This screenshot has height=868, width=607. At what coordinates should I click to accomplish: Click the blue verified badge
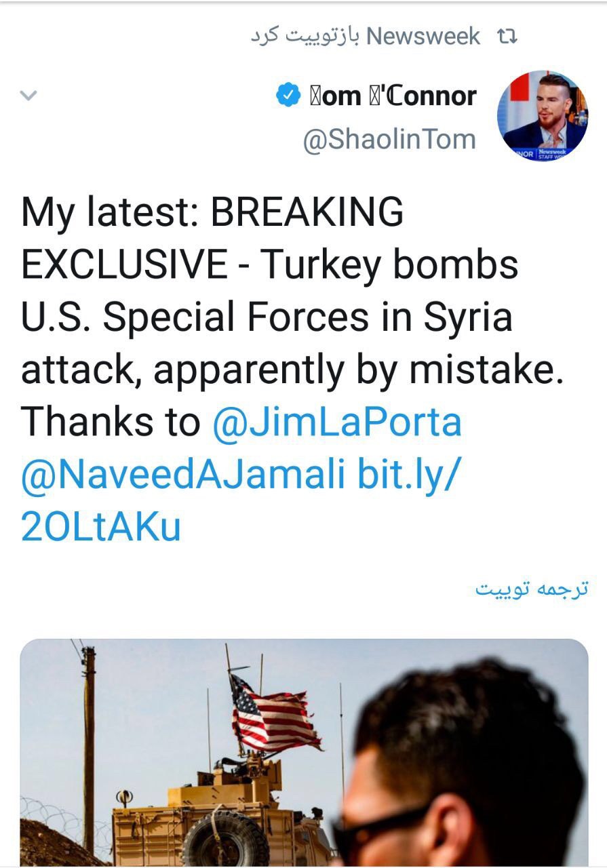288,96
